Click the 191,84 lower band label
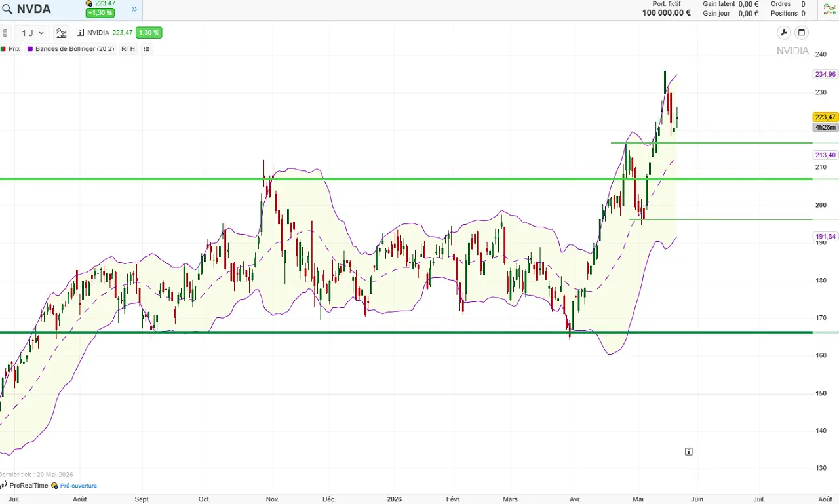 coord(825,236)
